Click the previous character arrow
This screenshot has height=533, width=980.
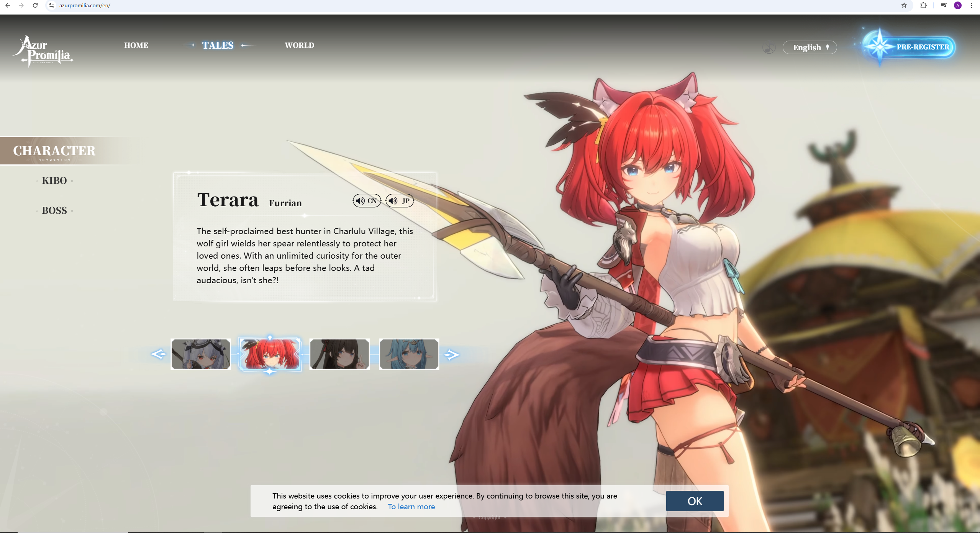pos(158,354)
